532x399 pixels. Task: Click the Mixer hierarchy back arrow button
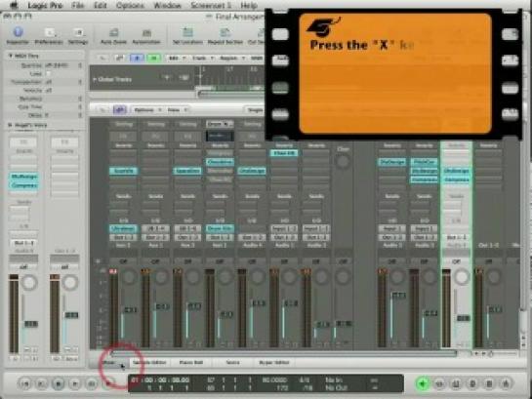(102, 110)
